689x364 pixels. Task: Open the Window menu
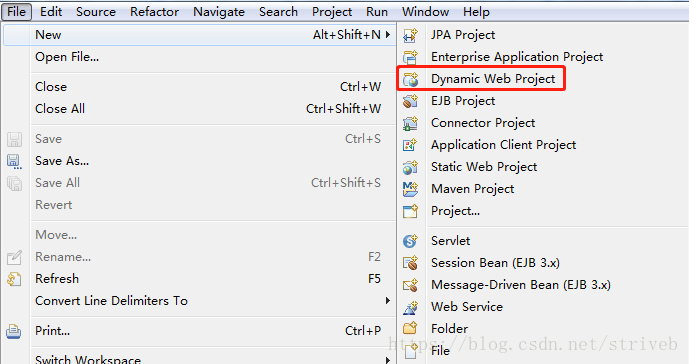(x=425, y=12)
